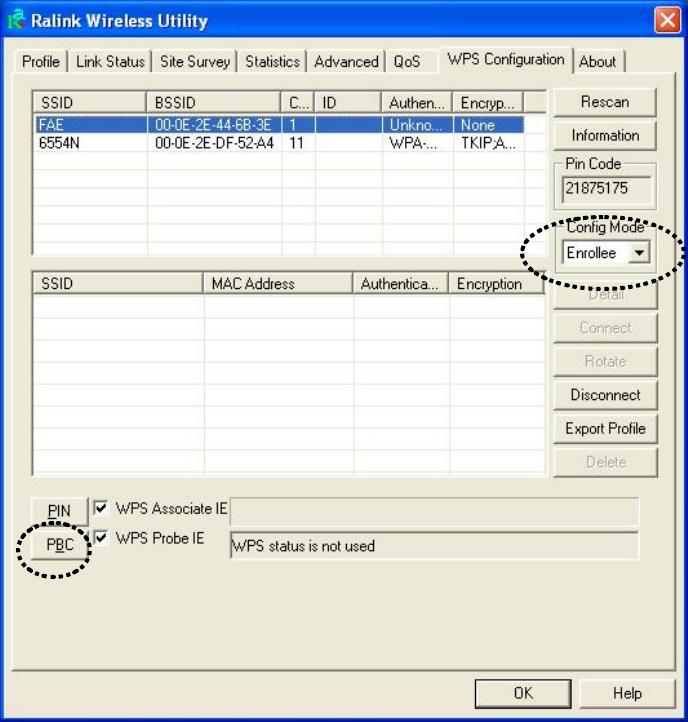Click the OK button

click(523, 693)
